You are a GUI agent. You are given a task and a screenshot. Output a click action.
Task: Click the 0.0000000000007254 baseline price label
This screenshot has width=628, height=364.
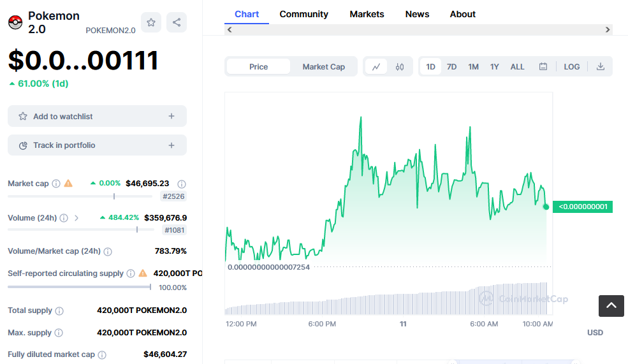(x=269, y=267)
